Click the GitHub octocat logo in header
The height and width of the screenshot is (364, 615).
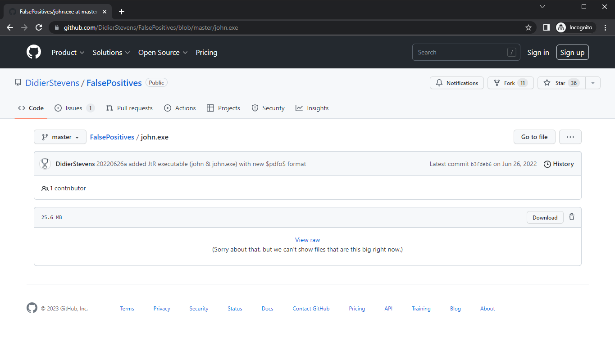pyautogui.click(x=34, y=52)
